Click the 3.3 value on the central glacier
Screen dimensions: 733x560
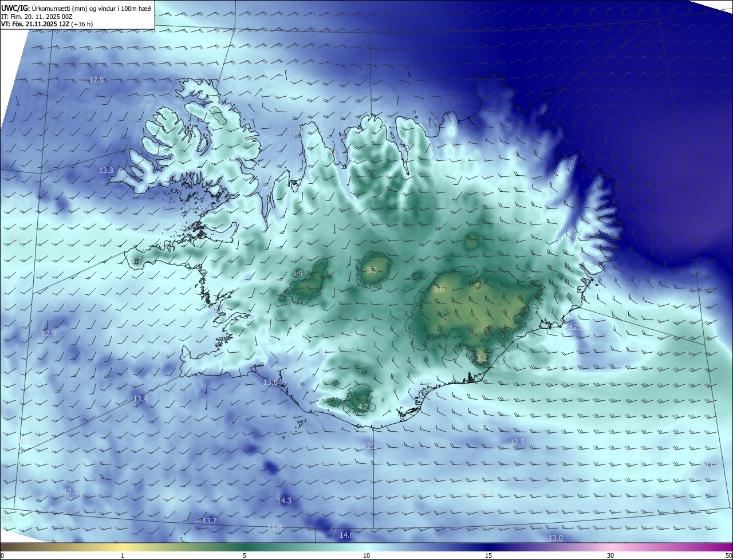pyautogui.click(x=372, y=269)
